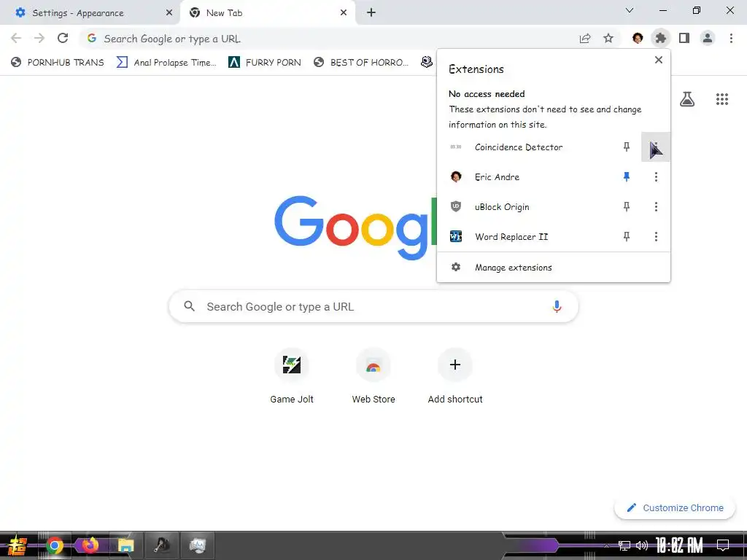Reload the page with the refresh icon

pyautogui.click(x=63, y=38)
